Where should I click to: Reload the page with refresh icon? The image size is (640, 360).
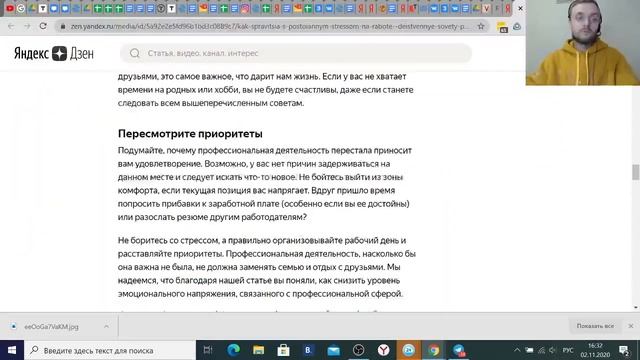coord(43,26)
